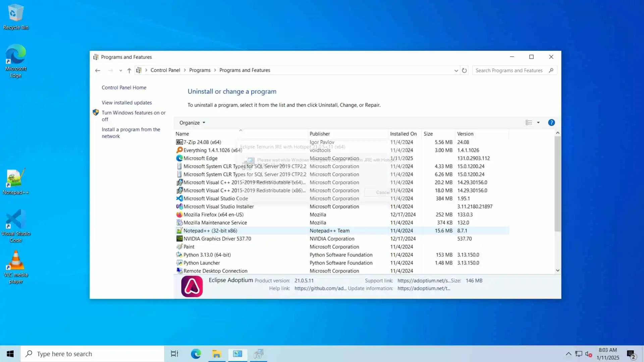Screen dimensions: 644x362
Task: Click the refresh button in address bar
Action: (x=464, y=70)
